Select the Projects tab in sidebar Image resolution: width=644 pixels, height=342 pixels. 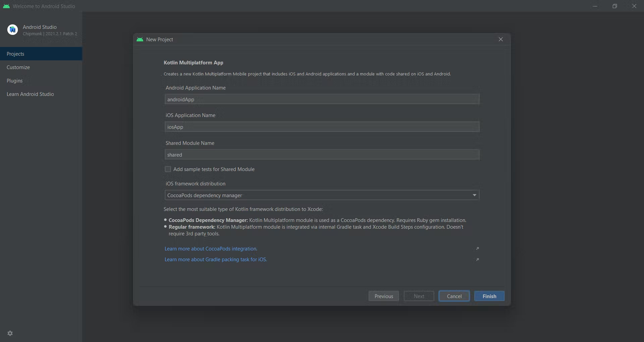click(x=41, y=54)
